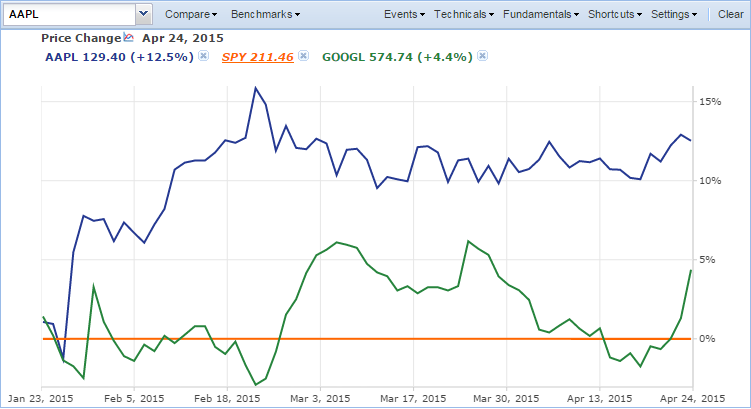Image resolution: width=751 pixels, height=409 pixels.
Task: Click the AAPL ticker input field
Action: [70, 14]
